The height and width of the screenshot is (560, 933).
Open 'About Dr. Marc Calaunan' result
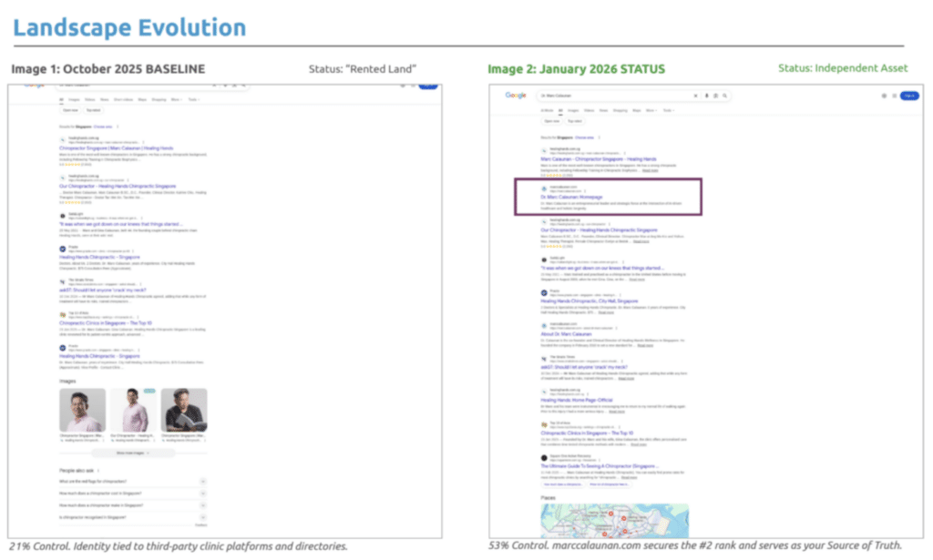566,334
